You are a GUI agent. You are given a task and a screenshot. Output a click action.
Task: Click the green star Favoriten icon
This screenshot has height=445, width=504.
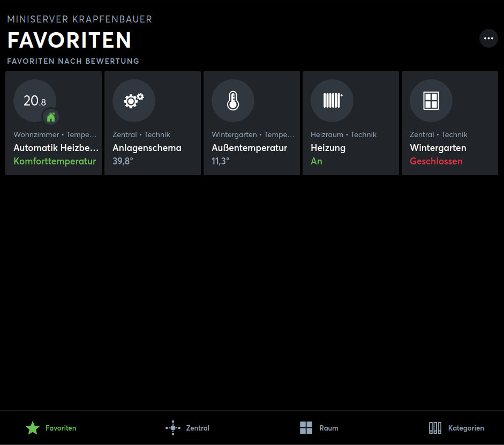(33, 428)
